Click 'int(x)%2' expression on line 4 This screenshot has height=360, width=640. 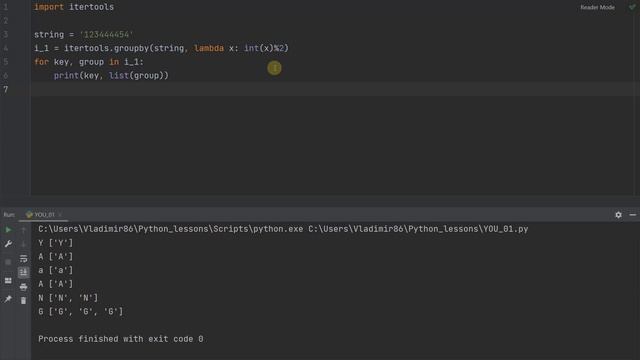coord(264,48)
